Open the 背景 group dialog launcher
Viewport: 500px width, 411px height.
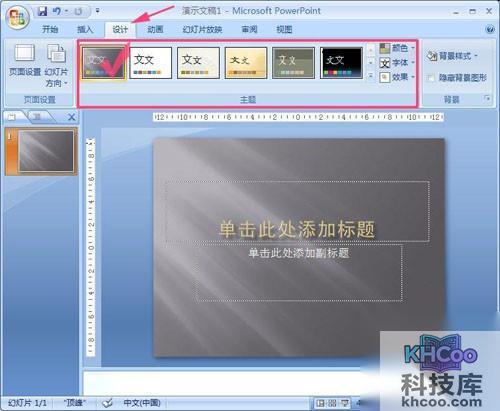click(x=487, y=99)
